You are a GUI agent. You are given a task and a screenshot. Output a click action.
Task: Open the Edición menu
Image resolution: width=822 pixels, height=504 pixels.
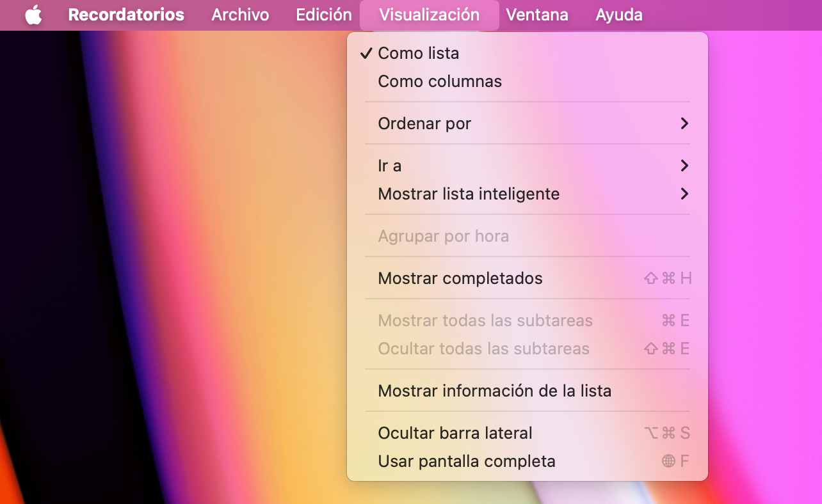[323, 15]
